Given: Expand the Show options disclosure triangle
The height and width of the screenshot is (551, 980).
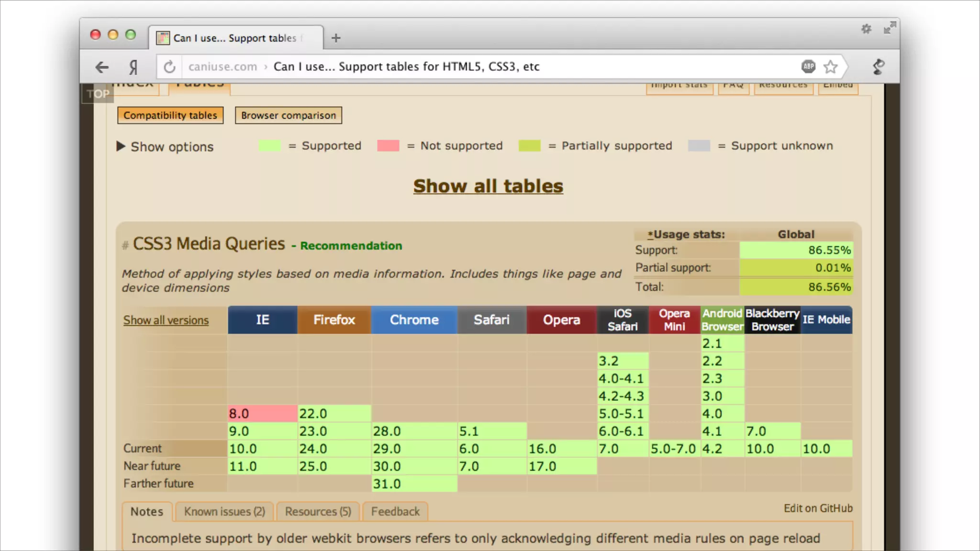Looking at the screenshot, I should click(x=121, y=146).
